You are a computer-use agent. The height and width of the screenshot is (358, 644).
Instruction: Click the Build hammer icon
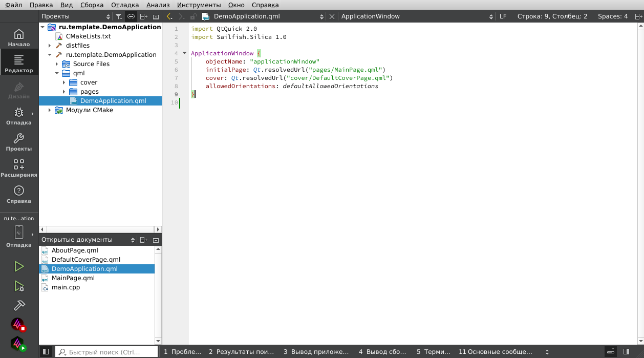click(19, 305)
